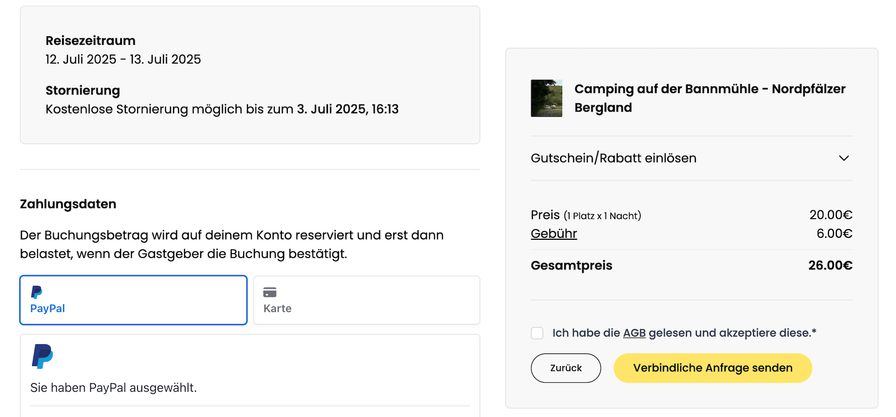The image size is (896, 417).
Task: Click the Stornierung cancellation deadline text
Action: pyautogui.click(x=222, y=109)
